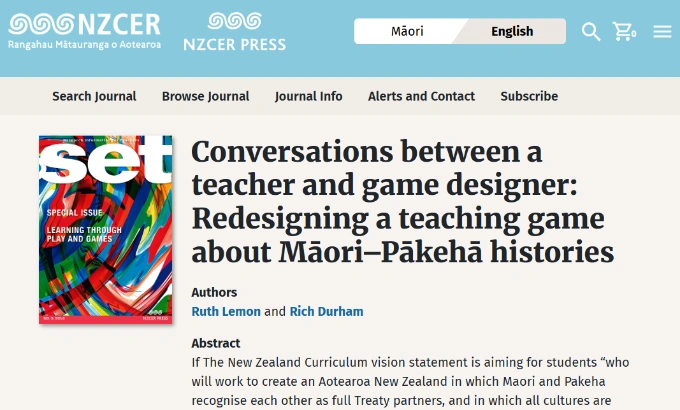Click the NZCER logo
Image resolution: width=680 pixels, height=410 pixels.
pyautogui.click(x=84, y=24)
